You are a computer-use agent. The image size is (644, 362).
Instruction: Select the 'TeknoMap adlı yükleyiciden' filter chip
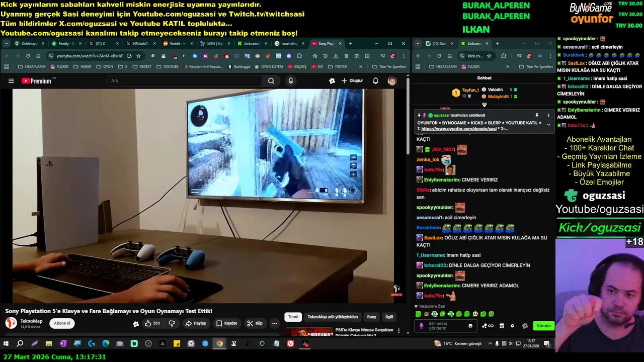(x=333, y=317)
